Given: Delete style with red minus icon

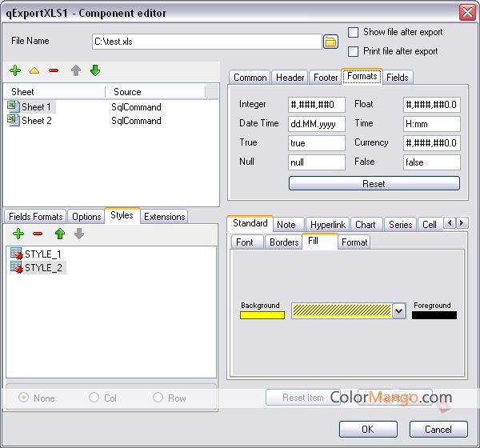Looking at the screenshot, I should coord(38,234).
